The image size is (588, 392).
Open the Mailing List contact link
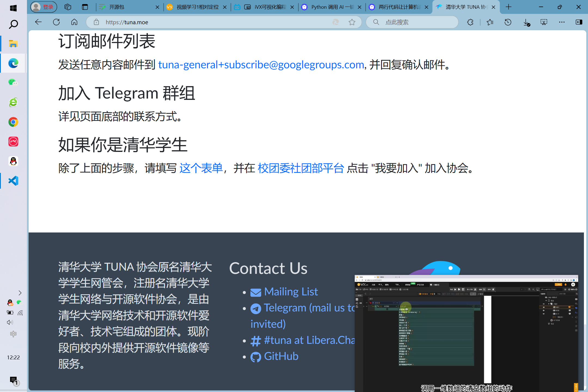coord(284,292)
